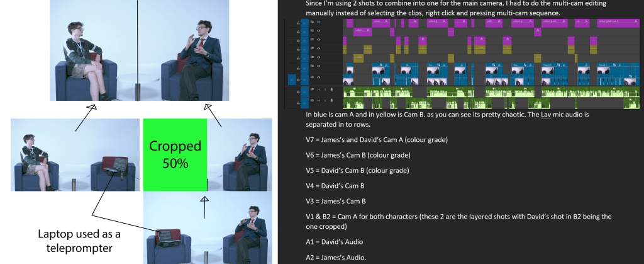Toggle track targeting for A1
644x264 pixels.
tap(305, 92)
